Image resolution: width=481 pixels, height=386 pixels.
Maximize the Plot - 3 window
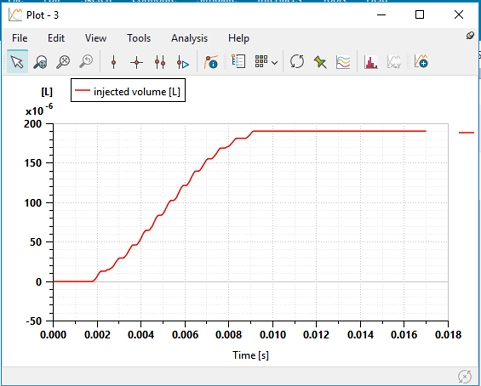pos(420,15)
